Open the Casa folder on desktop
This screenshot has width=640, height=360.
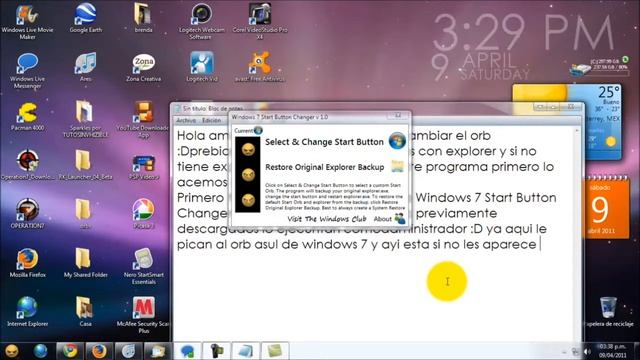pyautogui.click(x=85, y=312)
